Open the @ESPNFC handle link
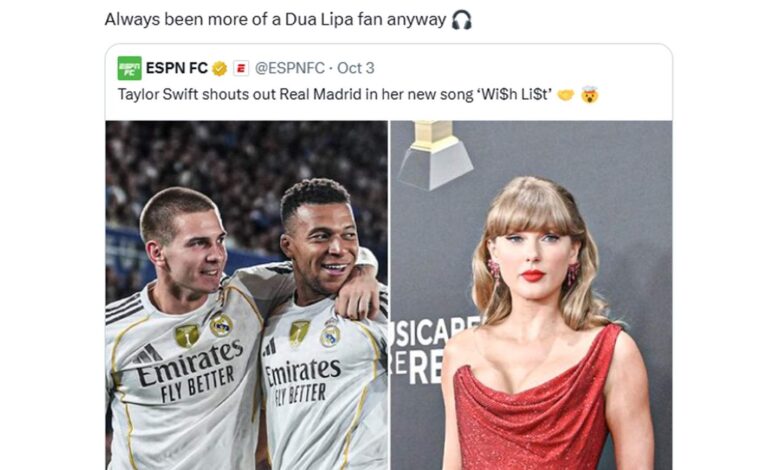 pyautogui.click(x=290, y=69)
